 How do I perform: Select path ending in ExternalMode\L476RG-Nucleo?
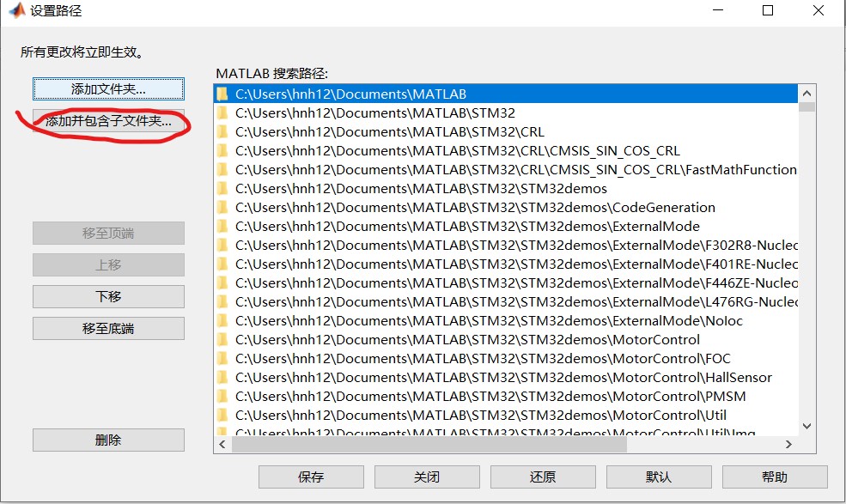pos(506,301)
